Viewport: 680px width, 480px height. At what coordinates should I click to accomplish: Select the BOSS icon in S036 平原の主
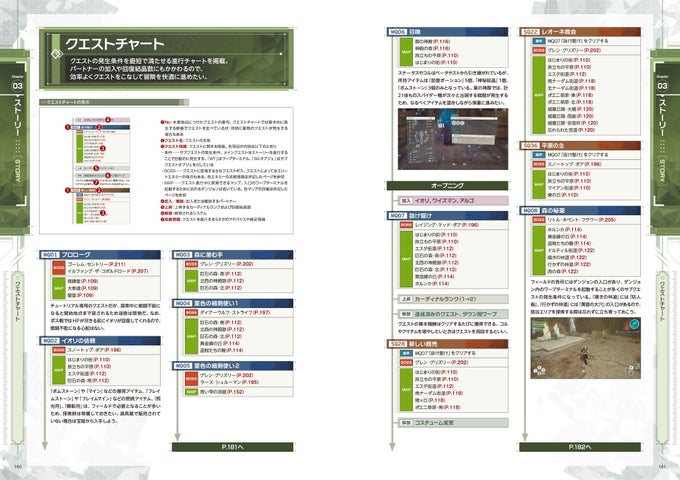click(x=539, y=164)
